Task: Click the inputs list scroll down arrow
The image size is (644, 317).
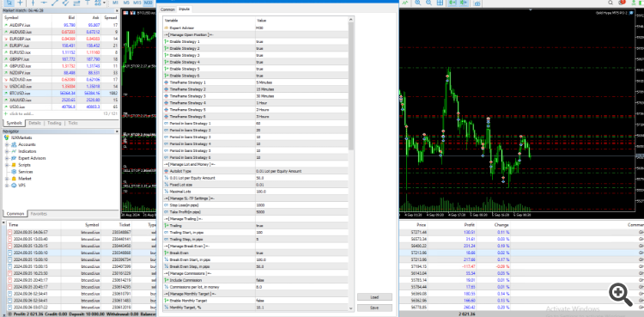Action: pyautogui.click(x=350, y=308)
